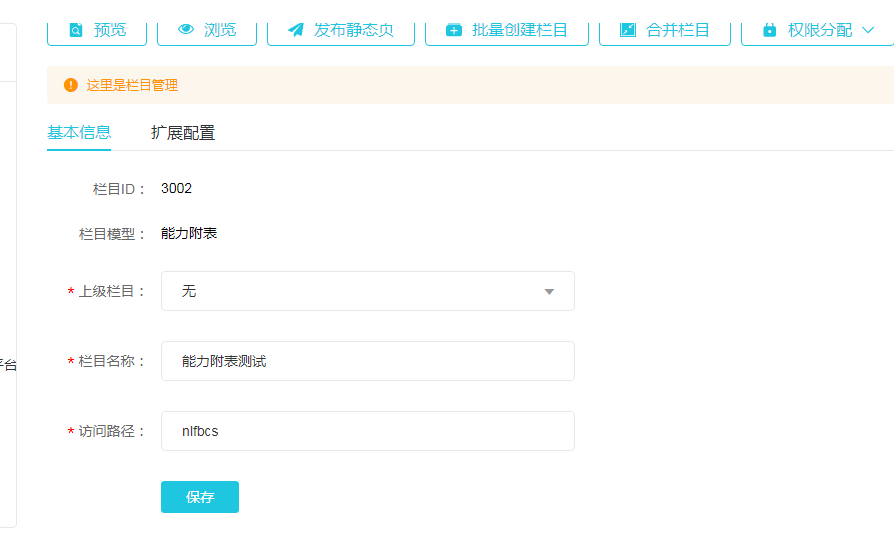Click the 上级栏目 dropdown arrow

pos(549,291)
